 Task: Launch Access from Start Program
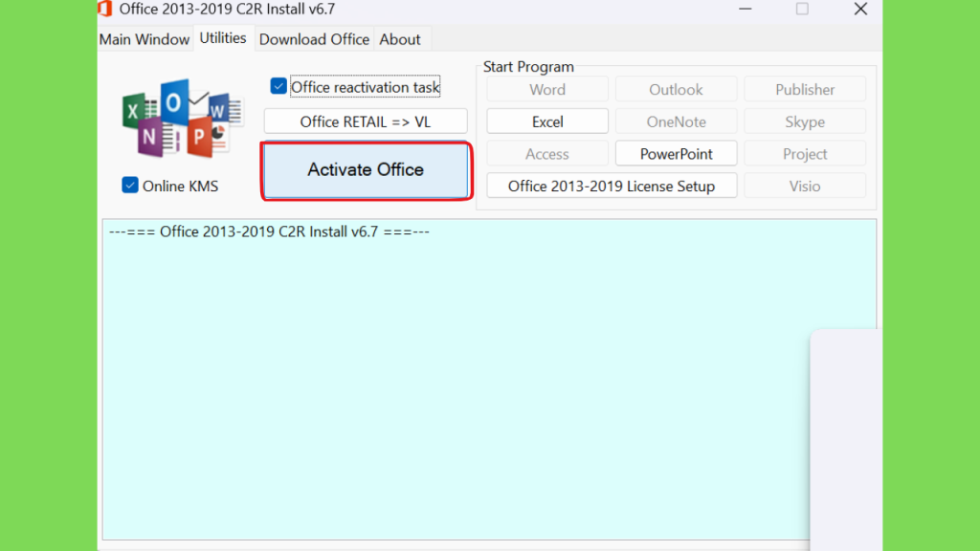coord(547,154)
